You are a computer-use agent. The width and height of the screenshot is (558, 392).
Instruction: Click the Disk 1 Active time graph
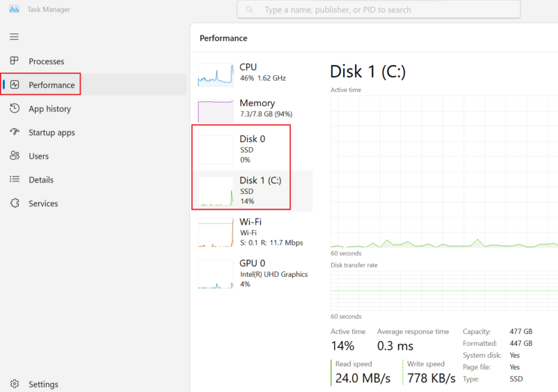[x=444, y=172]
